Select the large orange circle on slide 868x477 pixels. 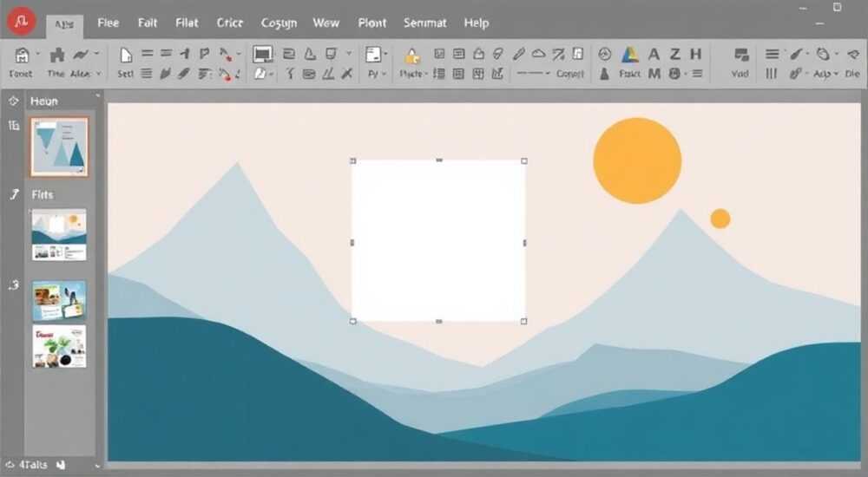click(637, 160)
